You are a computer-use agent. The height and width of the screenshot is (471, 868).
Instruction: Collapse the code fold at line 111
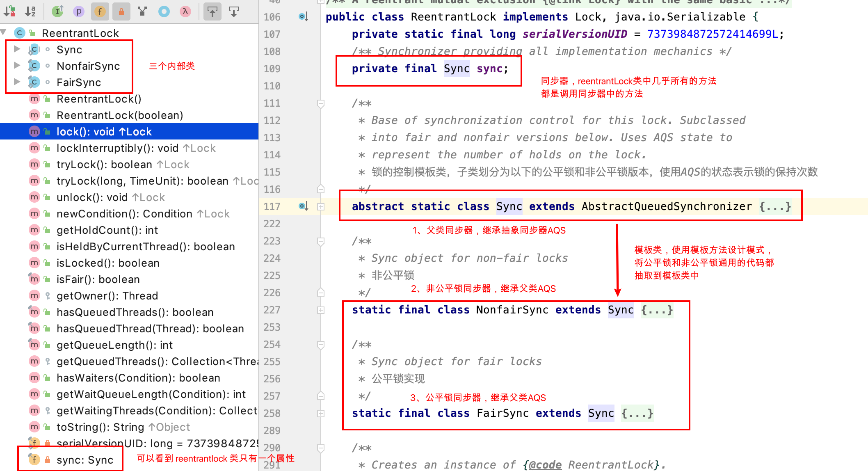coord(321,103)
